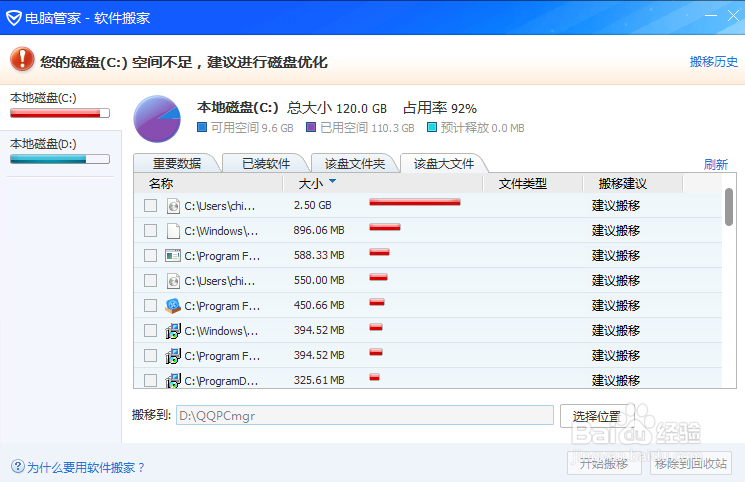Toggle the 大小 sort arrow
This screenshot has width=745, height=482.
(x=333, y=181)
